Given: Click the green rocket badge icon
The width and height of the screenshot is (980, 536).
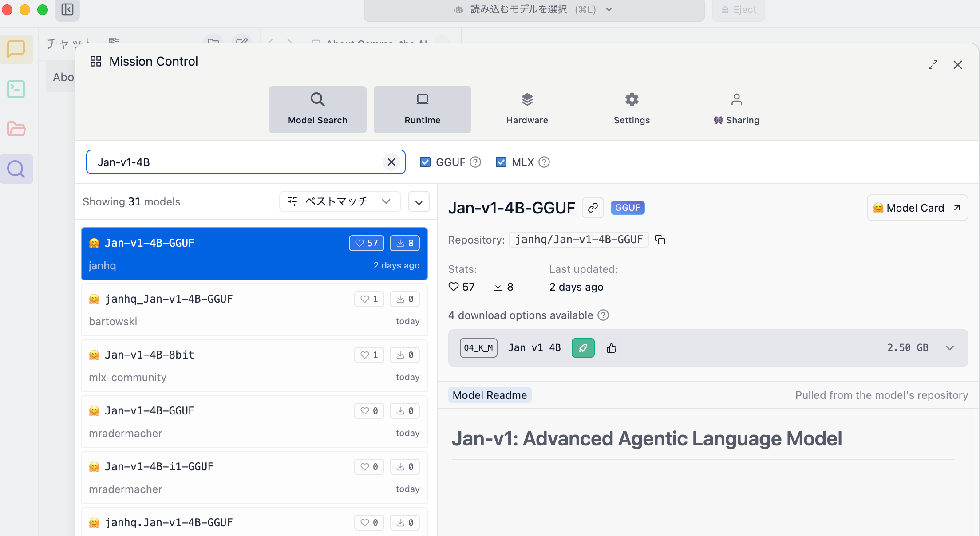Looking at the screenshot, I should [x=583, y=348].
